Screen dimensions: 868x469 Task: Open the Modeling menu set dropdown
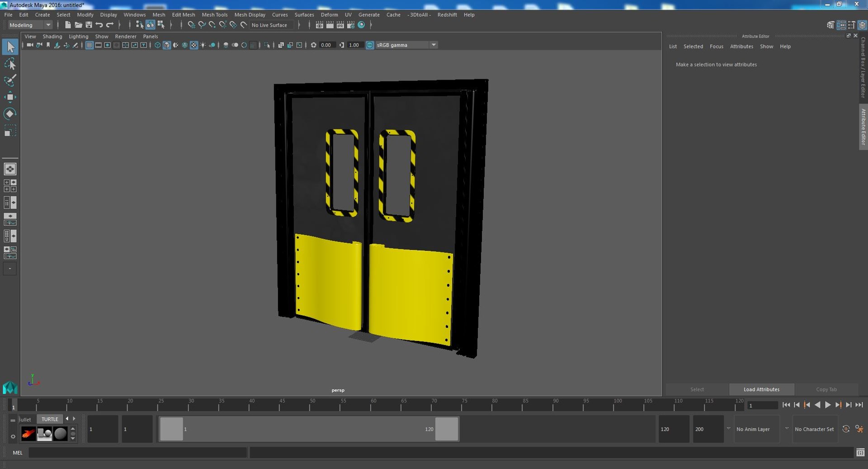coord(30,25)
